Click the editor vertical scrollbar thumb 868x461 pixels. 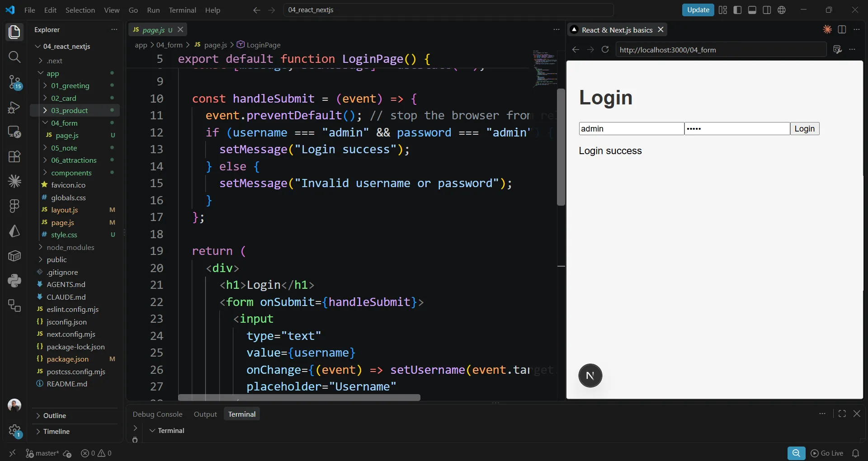pos(561,147)
